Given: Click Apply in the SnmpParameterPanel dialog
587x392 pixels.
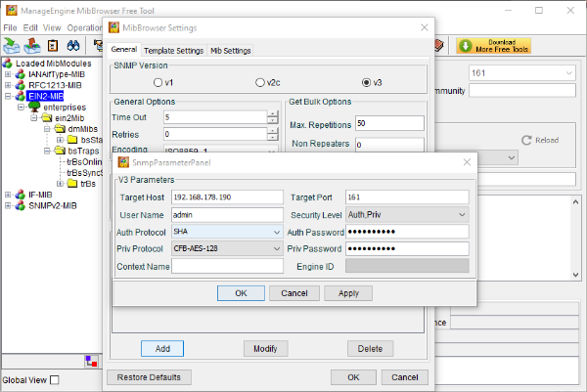Looking at the screenshot, I should coord(348,293).
